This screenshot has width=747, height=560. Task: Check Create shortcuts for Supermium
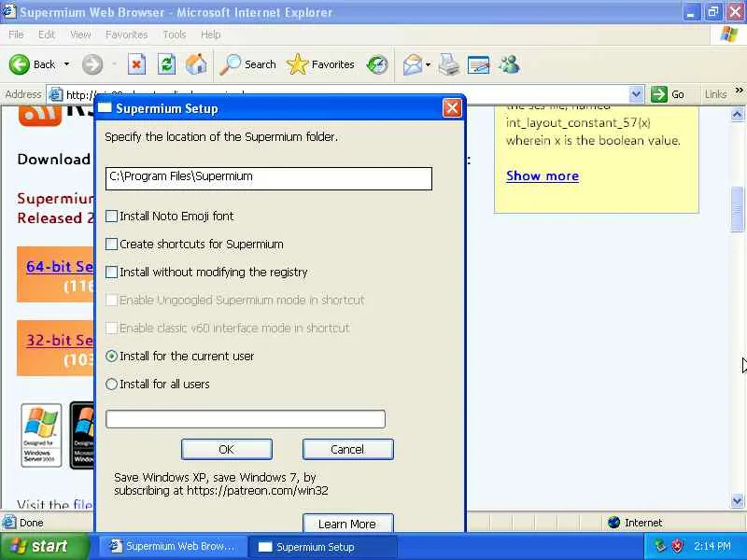pos(111,245)
